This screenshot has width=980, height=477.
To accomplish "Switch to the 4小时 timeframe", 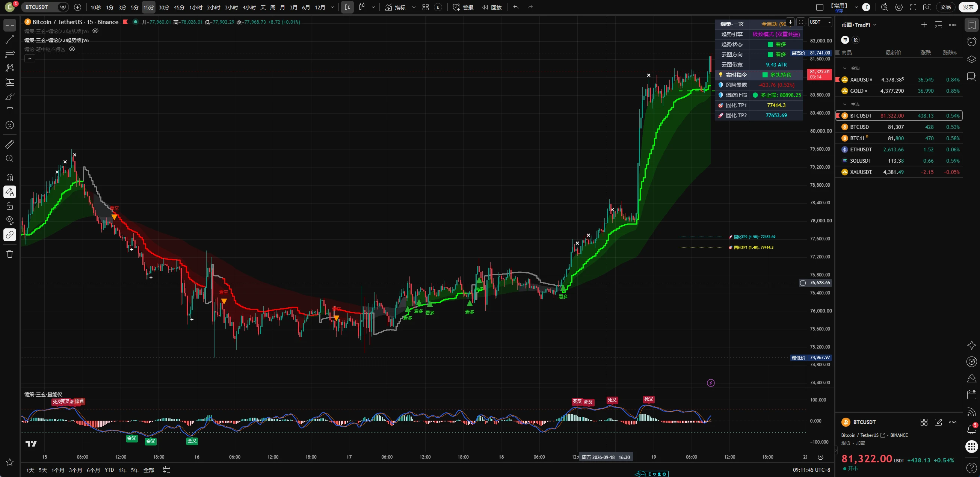I will coord(249,7).
